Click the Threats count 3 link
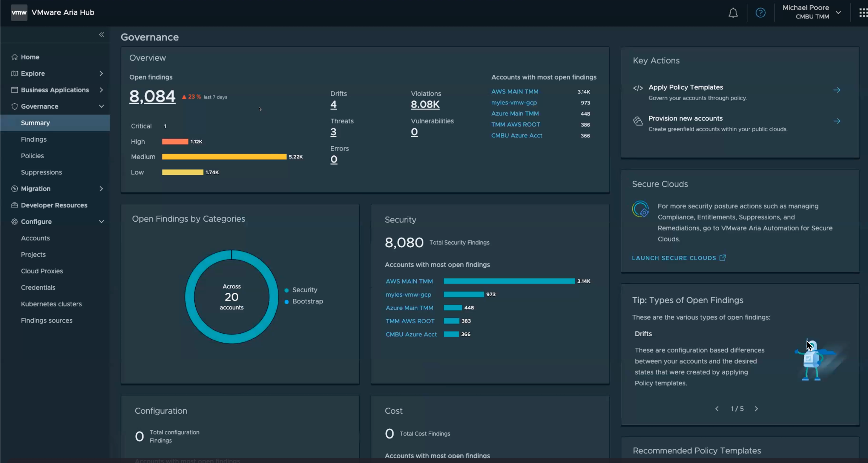 pos(333,132)
